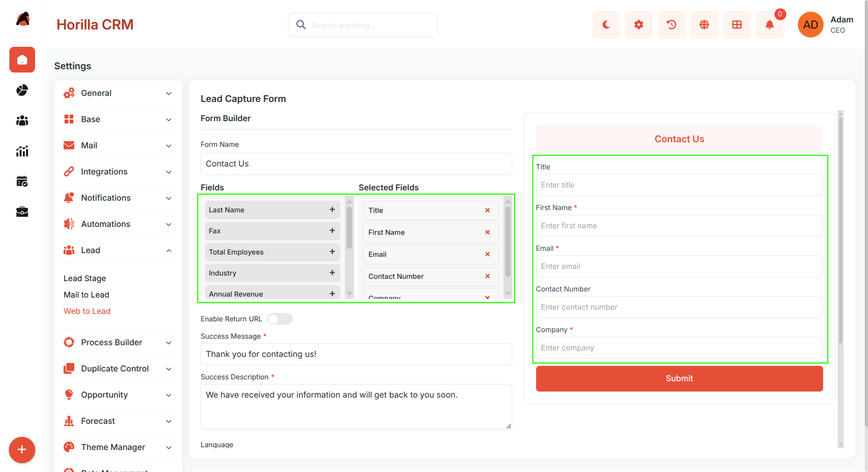This screenshot has width=868, height=472.
Task: Remove First Name from selected fields
Action: tap(488, 232)
